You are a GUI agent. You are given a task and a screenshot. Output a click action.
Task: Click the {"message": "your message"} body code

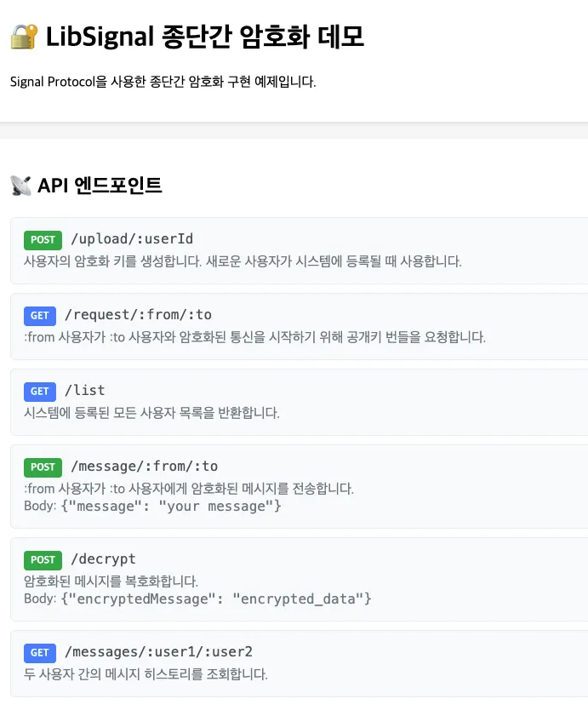[171, 507]
